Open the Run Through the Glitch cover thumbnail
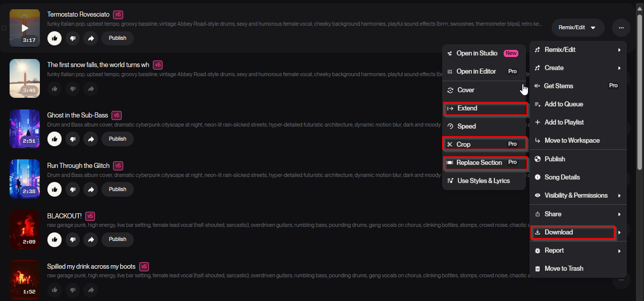This screenshot has height=301, width=644. click(25, 178)
